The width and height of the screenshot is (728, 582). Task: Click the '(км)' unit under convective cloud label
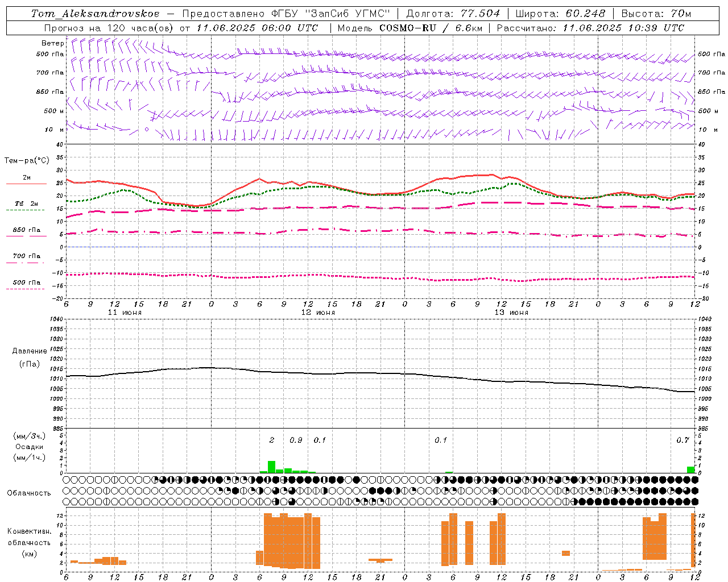pyautogui.click(x=29, y=554)
